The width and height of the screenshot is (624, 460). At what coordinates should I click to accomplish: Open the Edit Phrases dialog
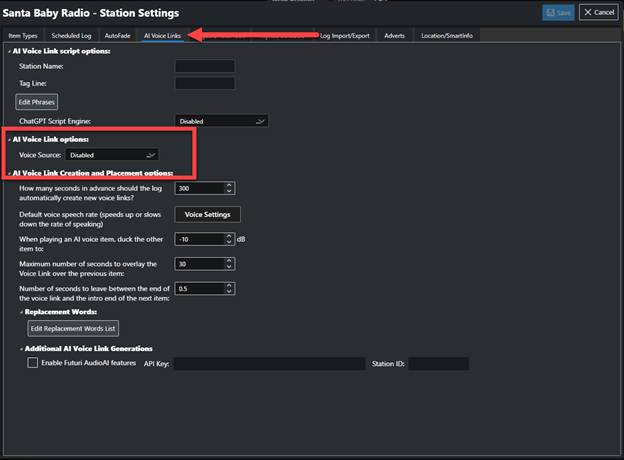click(x=37, y=102)
